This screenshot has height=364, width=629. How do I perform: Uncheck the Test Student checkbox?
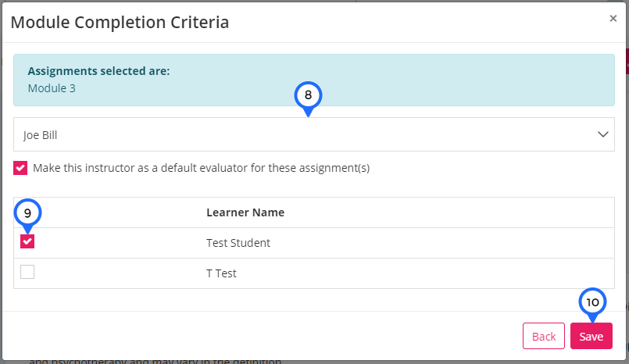click(x=27, y=241)
